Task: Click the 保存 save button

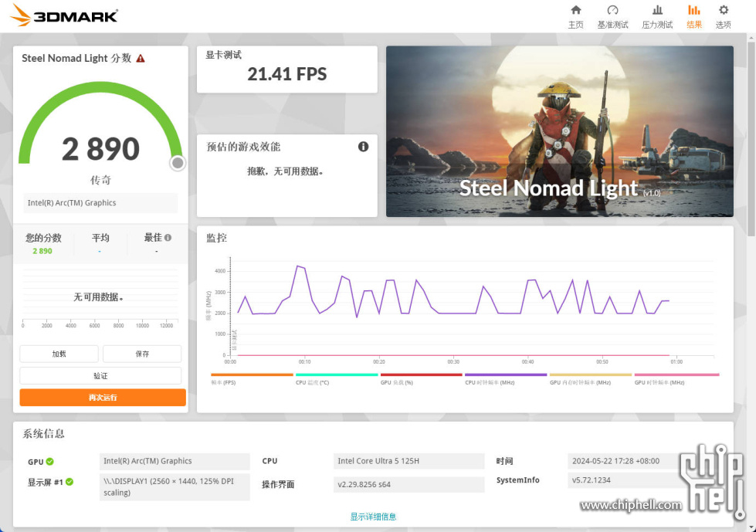Action: click(x=142, y=354)
